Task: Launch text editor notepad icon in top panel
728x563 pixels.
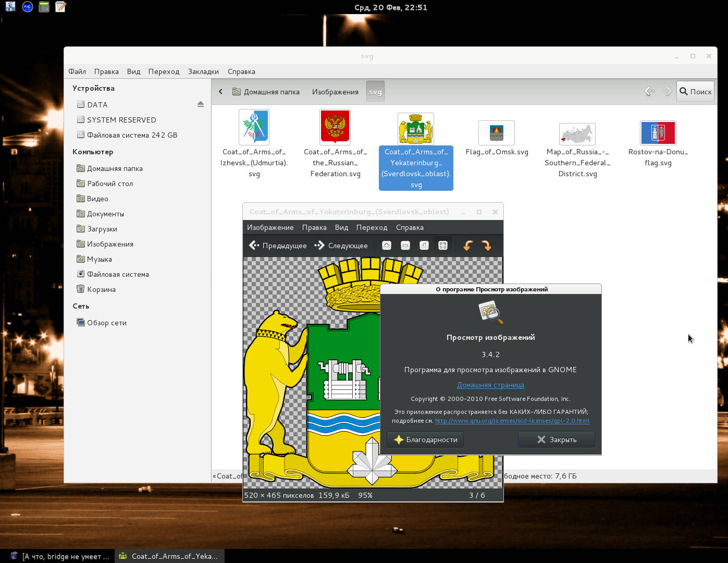Action: pos(60,7)
